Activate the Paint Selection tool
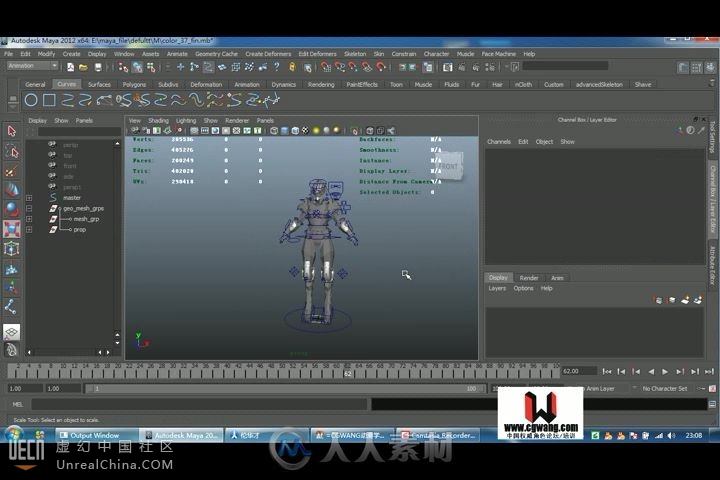 (x=12, y=171)
